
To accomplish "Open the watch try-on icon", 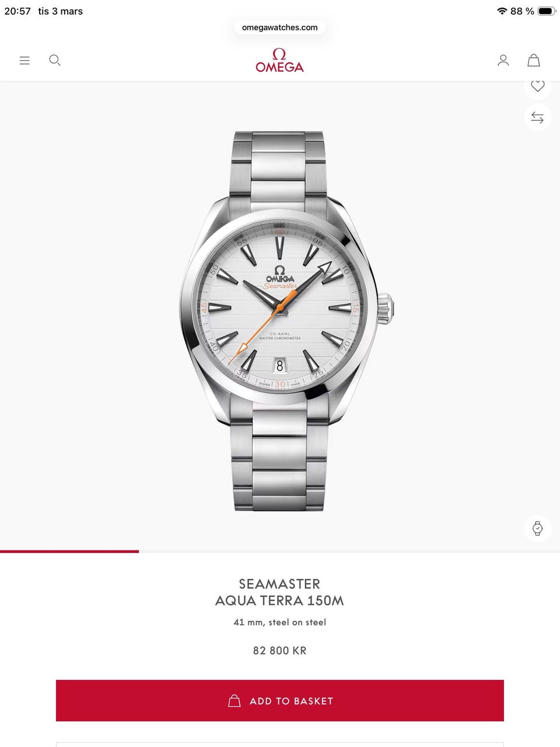I will [537, 529].
